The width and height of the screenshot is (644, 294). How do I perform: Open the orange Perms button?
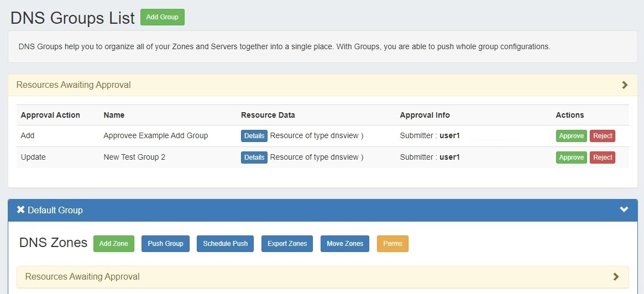click(392, 244)
